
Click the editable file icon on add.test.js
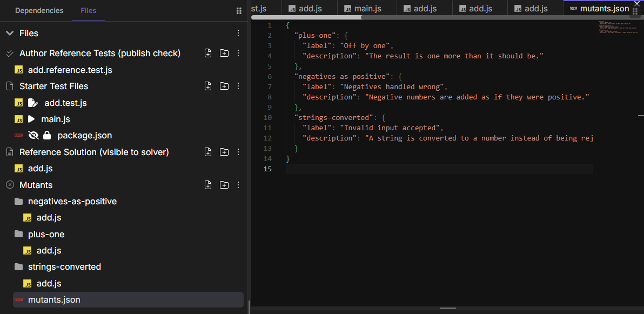coord(33,103)
